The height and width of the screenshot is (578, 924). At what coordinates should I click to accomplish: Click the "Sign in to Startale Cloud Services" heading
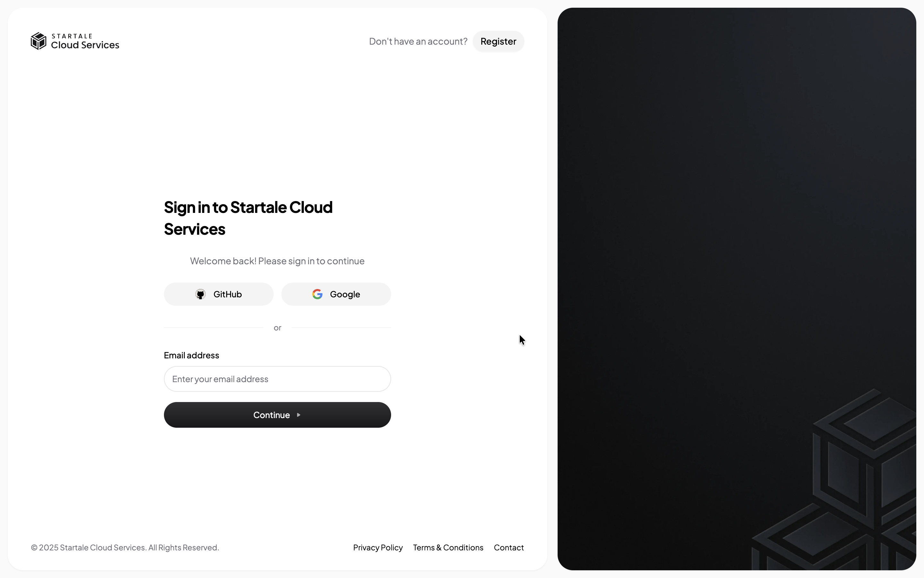pos(248,218)
